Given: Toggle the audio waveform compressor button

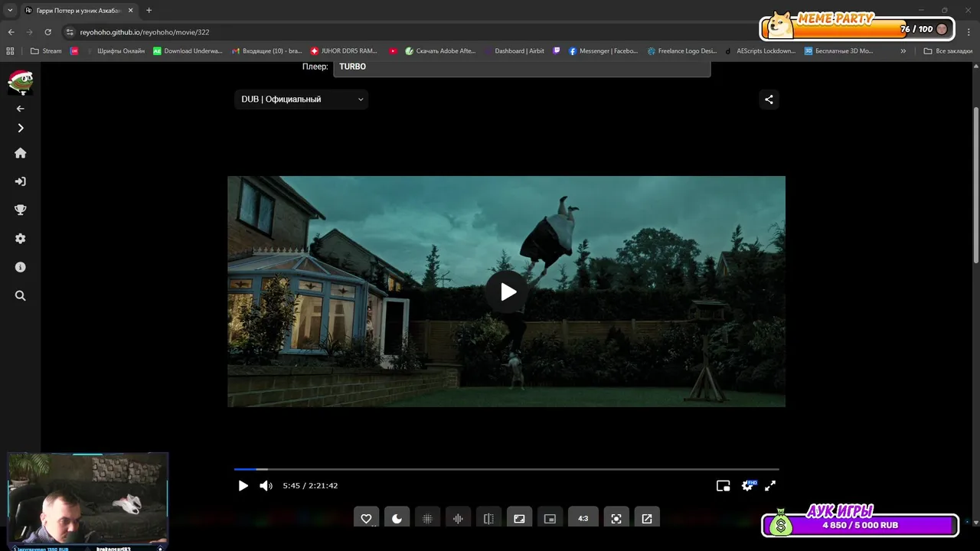Looking at the screenshot, I should point(458,518).
